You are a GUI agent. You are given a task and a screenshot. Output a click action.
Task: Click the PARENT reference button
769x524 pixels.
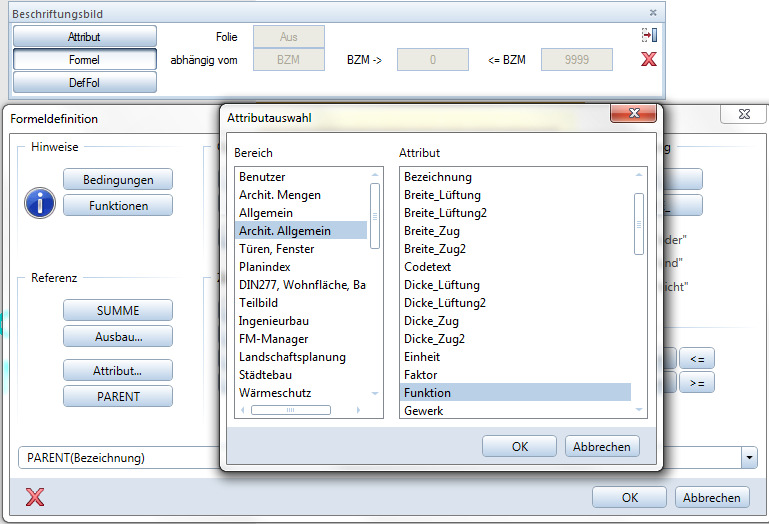(117, 396)
